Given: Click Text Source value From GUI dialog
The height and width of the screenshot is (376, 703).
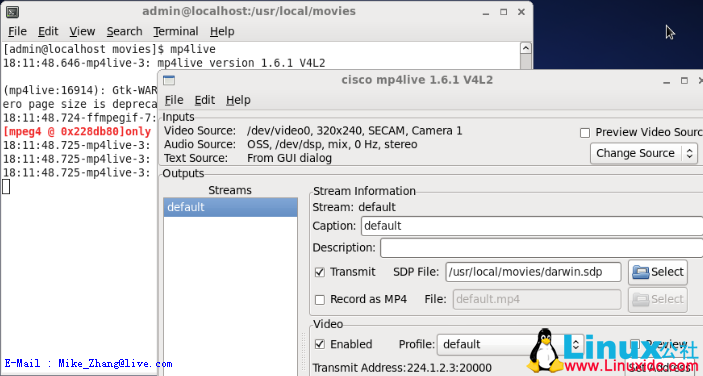Looking at the screenshot, I should [289, 158].
